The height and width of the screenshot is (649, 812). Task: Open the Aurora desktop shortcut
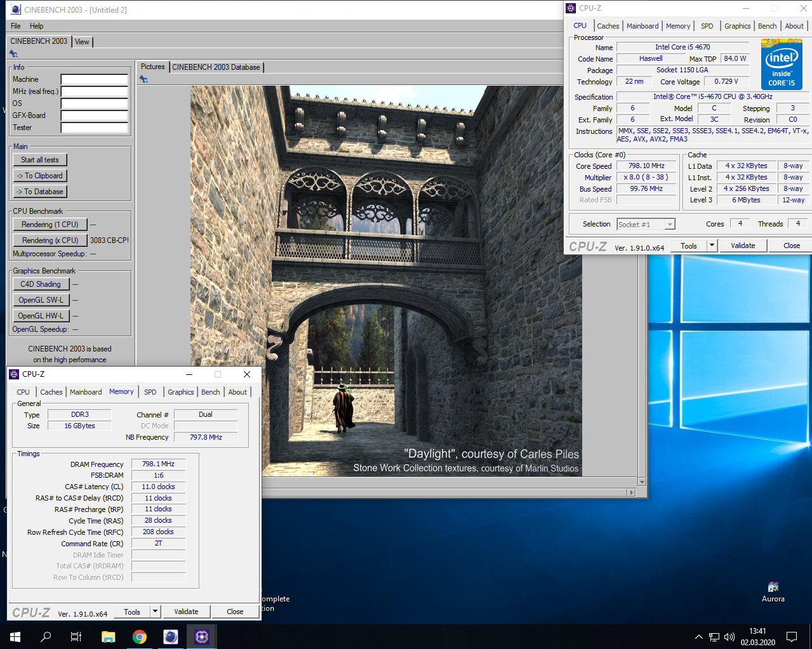click(773, 591)
